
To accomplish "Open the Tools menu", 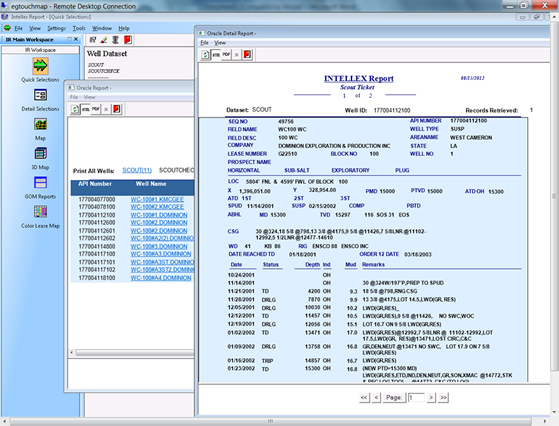I will (79, 28).
